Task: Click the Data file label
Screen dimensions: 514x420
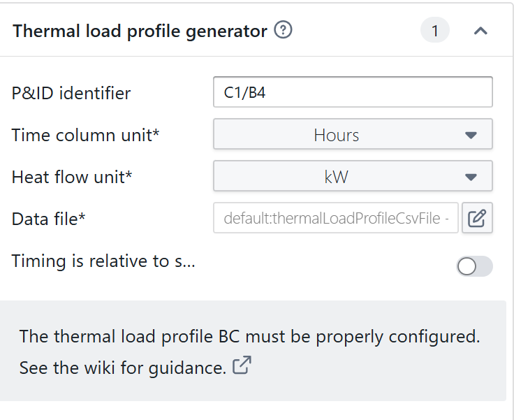Action: point(49,219)
